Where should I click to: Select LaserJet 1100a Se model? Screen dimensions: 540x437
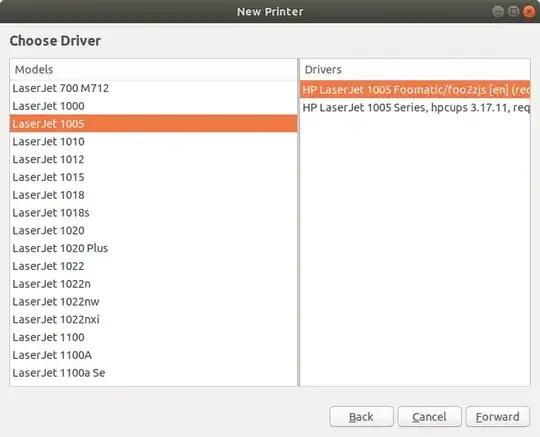click(x=153, y=373)
